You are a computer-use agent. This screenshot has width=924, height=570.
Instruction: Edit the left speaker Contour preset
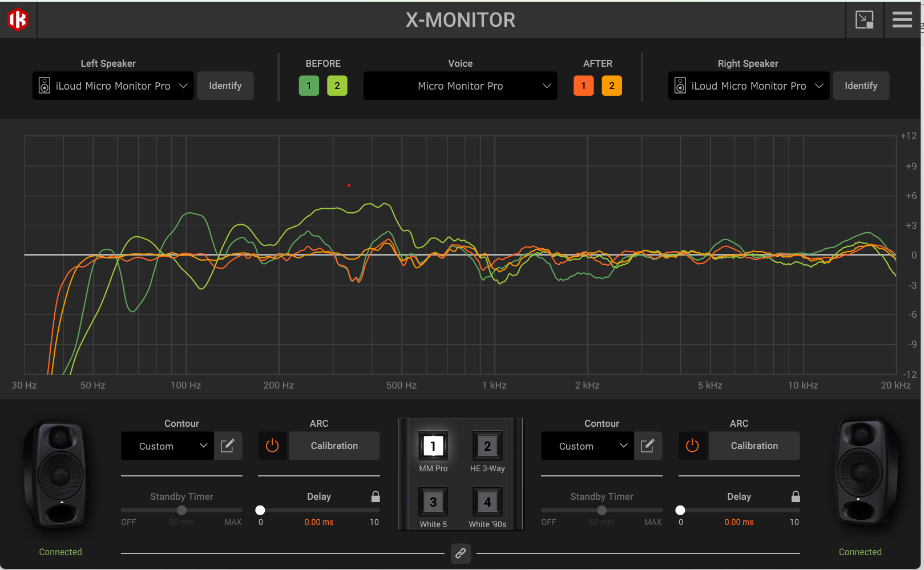coord(228,446)
